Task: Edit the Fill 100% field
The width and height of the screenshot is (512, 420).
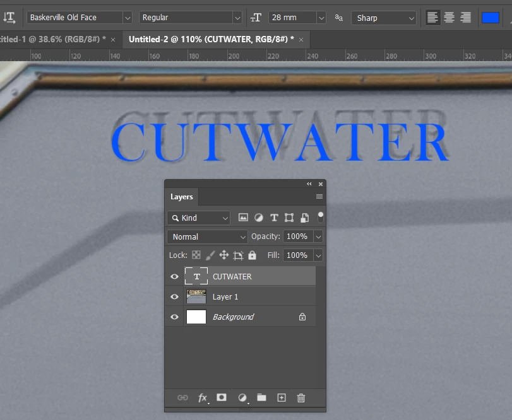Action: pos(298,255)
